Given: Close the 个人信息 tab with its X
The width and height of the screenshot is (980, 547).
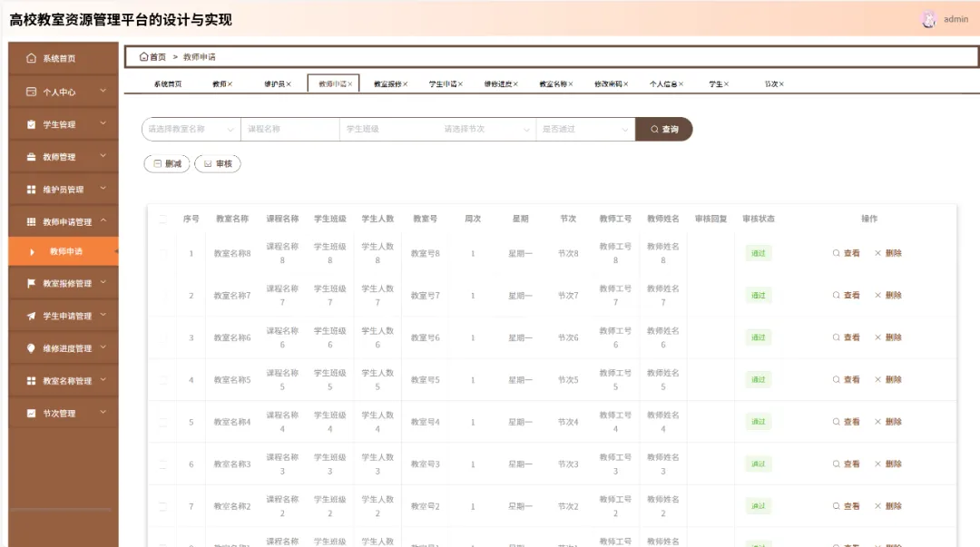Looking at the screenshot, I should pyautogui.click(x=681, y=83).
